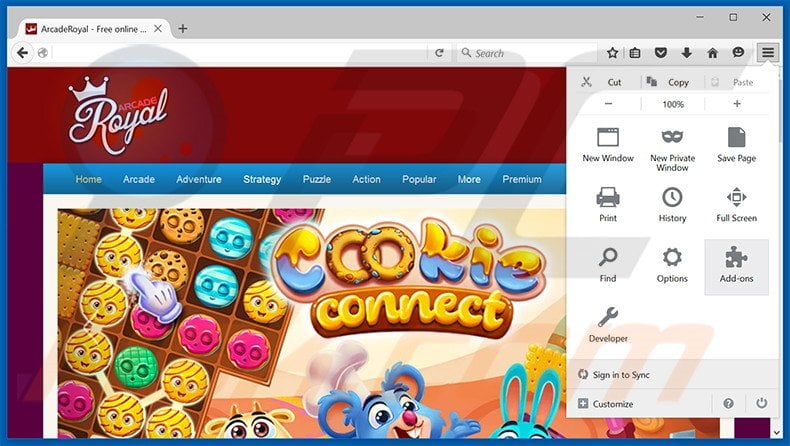This screenshot has height=446, width=790.
Task: Zoom in with the plus button
Action: pos(737,104)
